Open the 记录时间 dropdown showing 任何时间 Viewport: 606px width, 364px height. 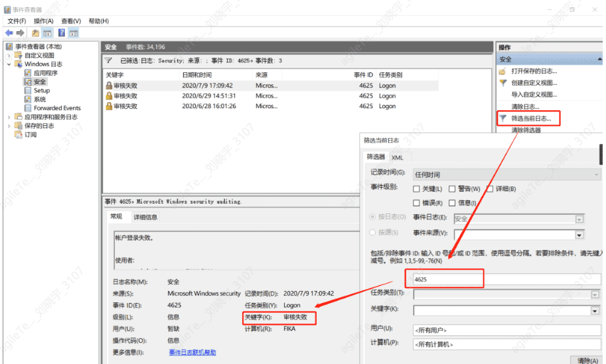point(506,174)
